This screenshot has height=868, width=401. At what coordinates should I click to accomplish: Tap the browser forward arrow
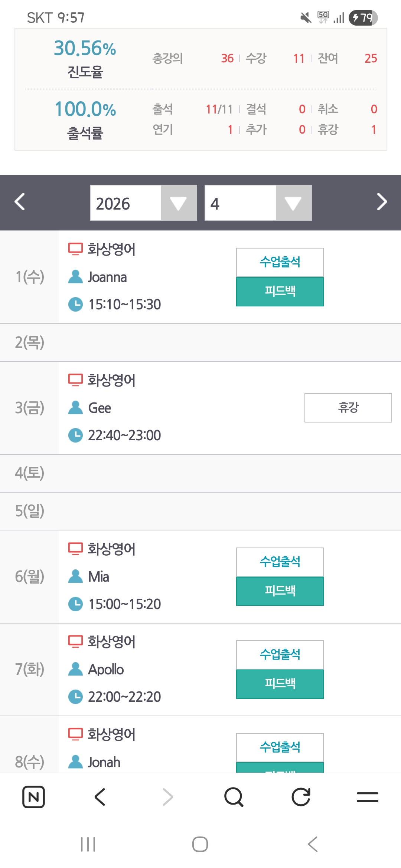pos(167,797)
